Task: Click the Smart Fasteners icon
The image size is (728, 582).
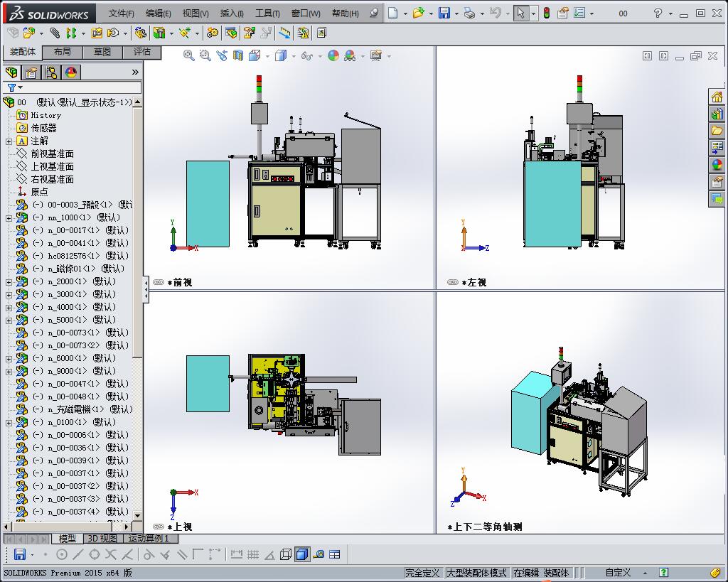Action: pos(97,33)
